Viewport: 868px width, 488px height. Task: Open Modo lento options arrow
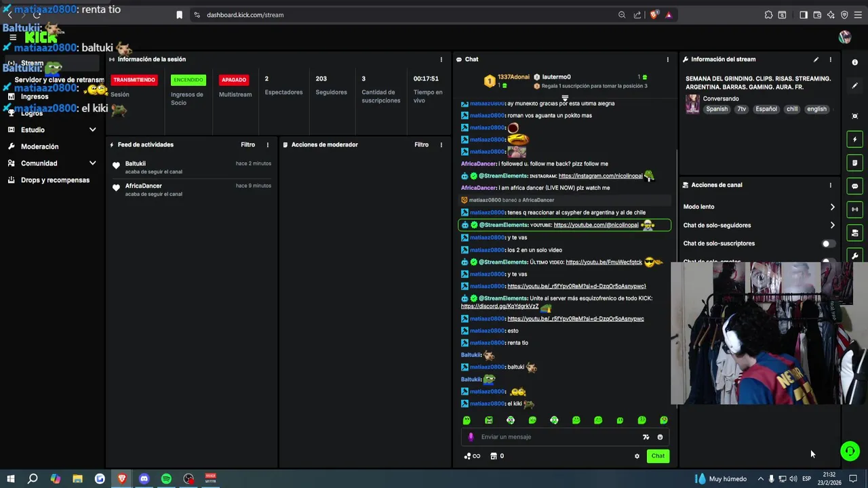tap(832, 207)
